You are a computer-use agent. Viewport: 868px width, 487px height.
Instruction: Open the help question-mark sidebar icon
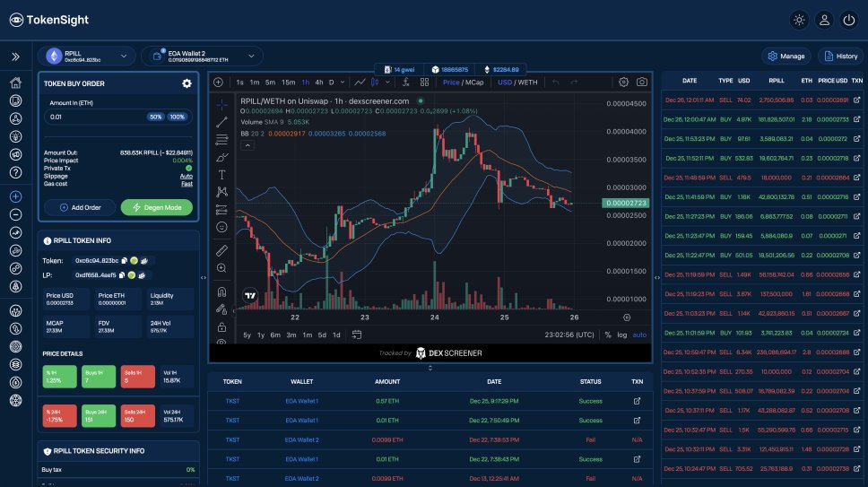pos(15,172)
